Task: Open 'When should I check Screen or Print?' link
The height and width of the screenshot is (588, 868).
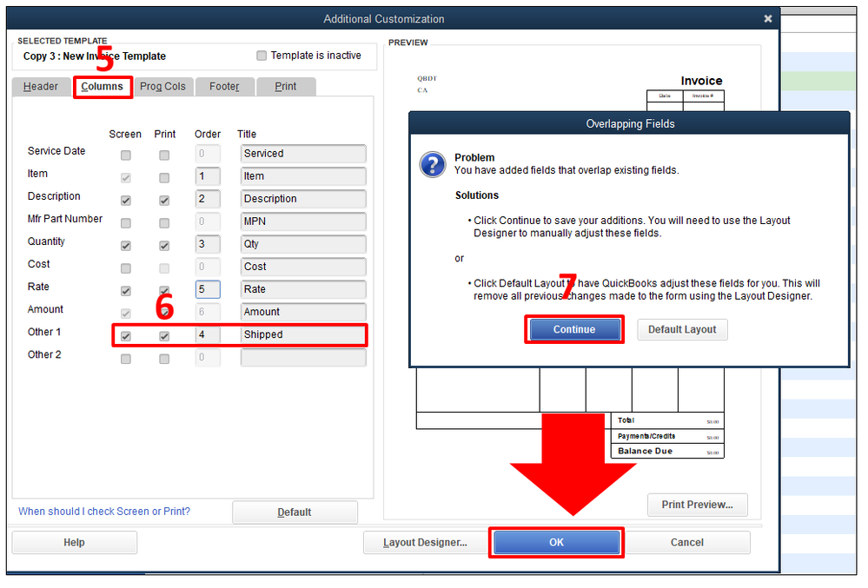Action: 104,512
